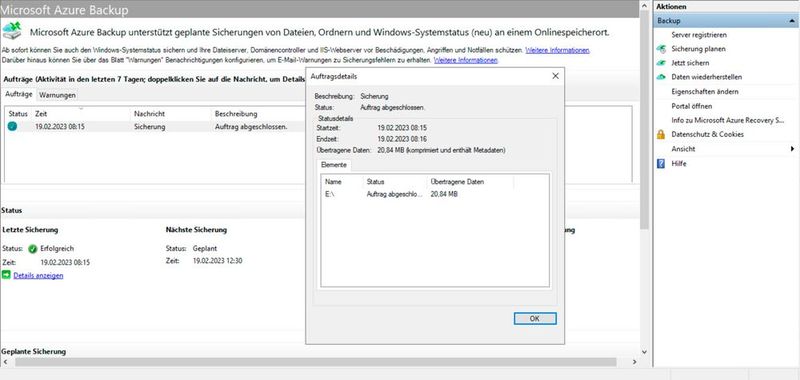Image resolution: width=800 pixels, height=380 pixels.
Task: Open the Details anzeigen link
Action: [38, 275]
